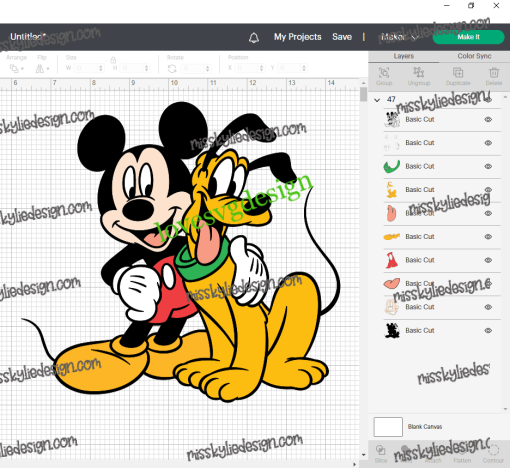This screenshot has width=510, height=468.
Task: Toggle visibility of red shorts layer
Action: coord(488,260)
